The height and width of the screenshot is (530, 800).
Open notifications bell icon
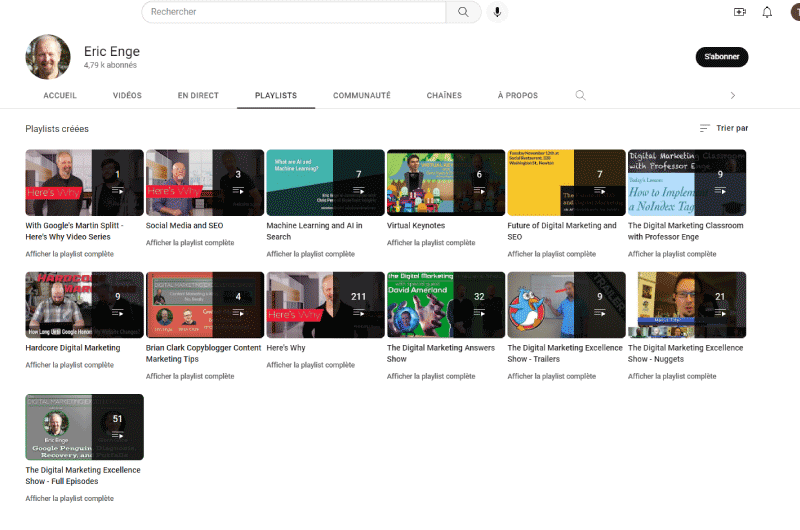tap(767, 12)
